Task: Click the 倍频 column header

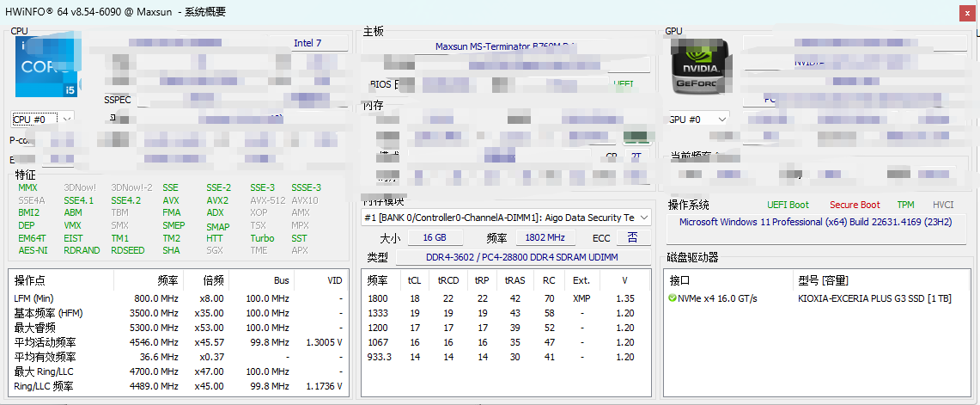Action: pos(206,280)
